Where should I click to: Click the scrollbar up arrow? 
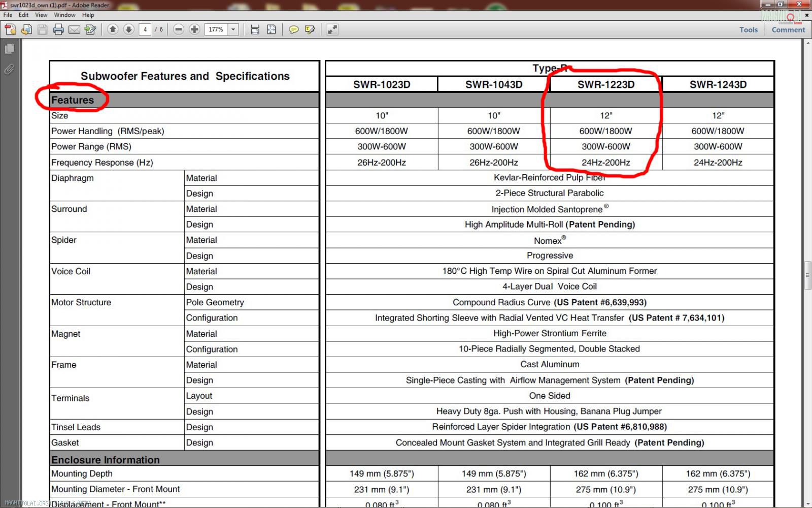point(807,43)
